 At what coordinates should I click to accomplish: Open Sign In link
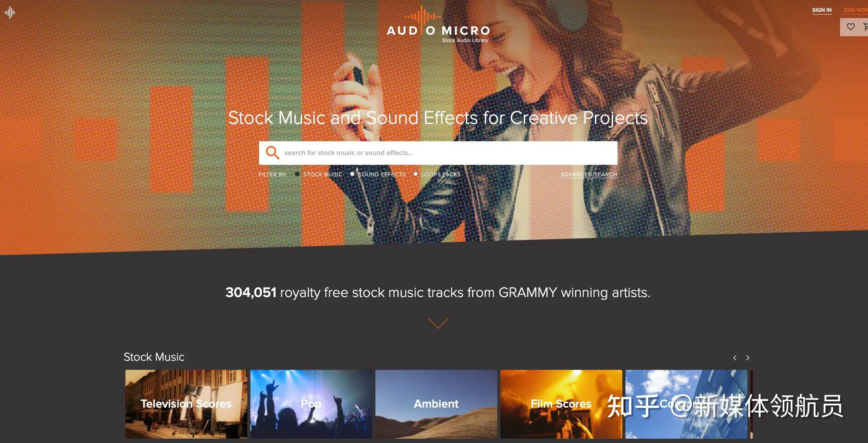(822, 10)
